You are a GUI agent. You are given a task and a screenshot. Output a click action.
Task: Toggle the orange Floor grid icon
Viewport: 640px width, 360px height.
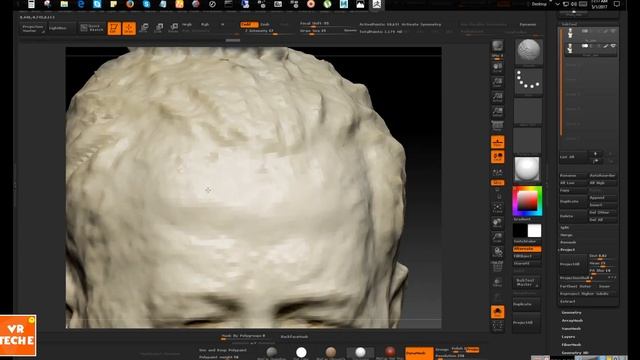coord(498,142)
